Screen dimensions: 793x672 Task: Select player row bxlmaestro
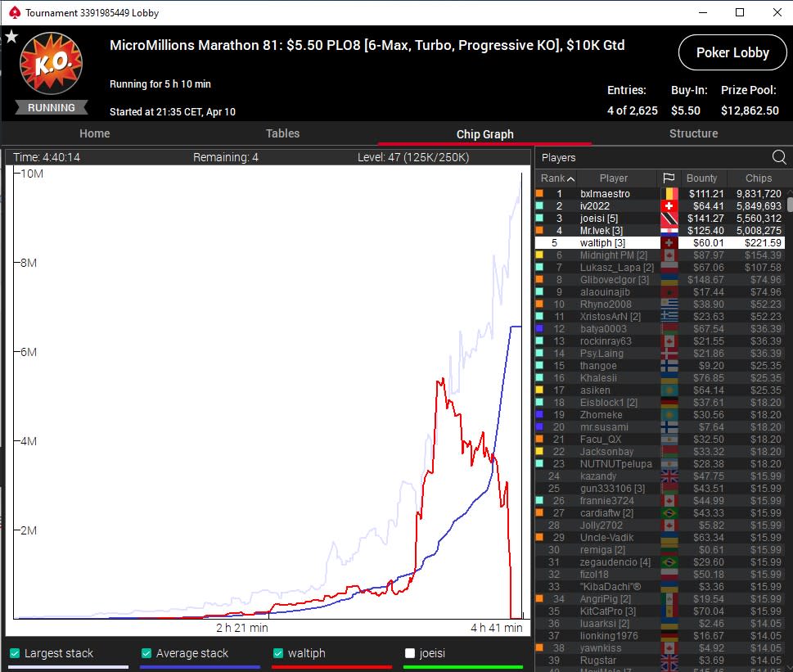click(660, 194)
